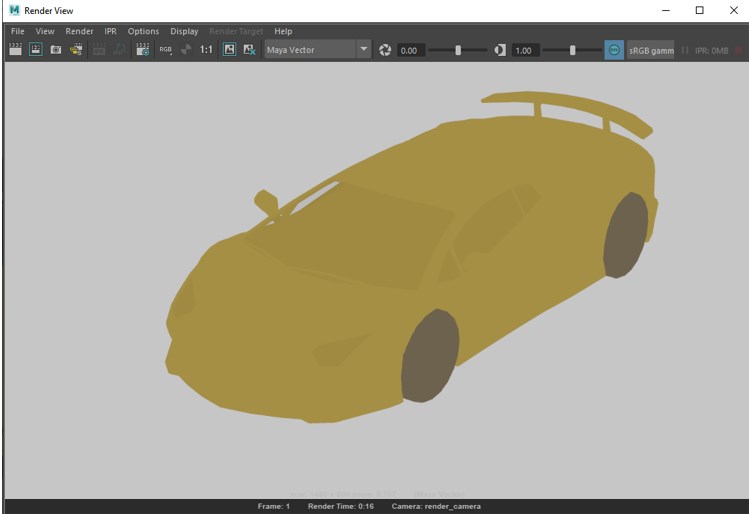Open the Render menu
The image size is (749, 514).
79,31
